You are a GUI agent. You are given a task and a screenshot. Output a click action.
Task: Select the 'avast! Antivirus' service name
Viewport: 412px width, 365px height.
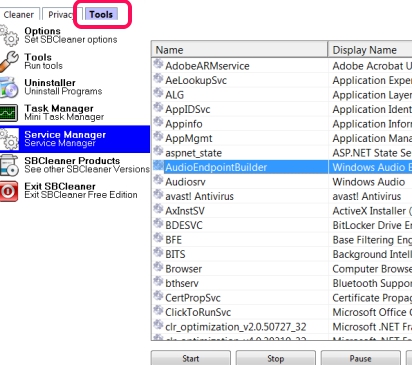[x=199, y=196]
